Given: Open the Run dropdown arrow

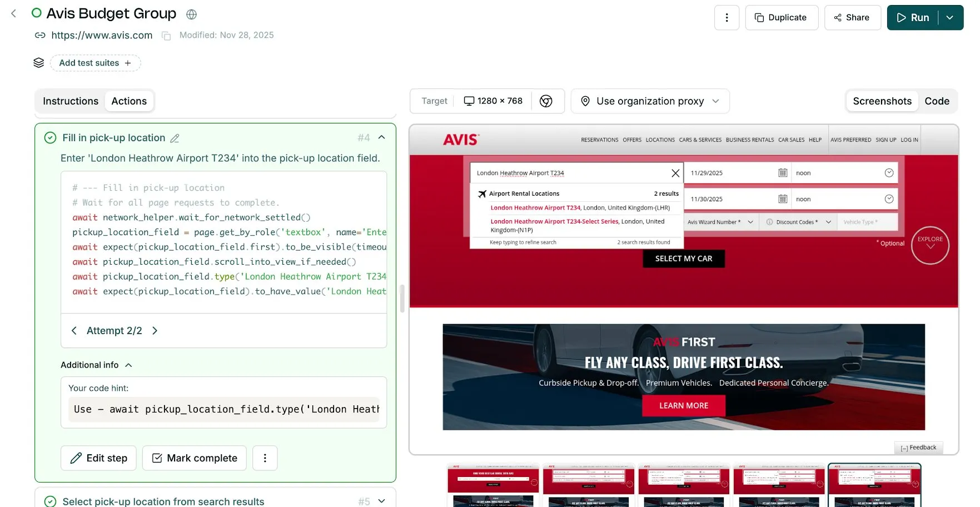Looking at the screenshot, I should point(951,18).
